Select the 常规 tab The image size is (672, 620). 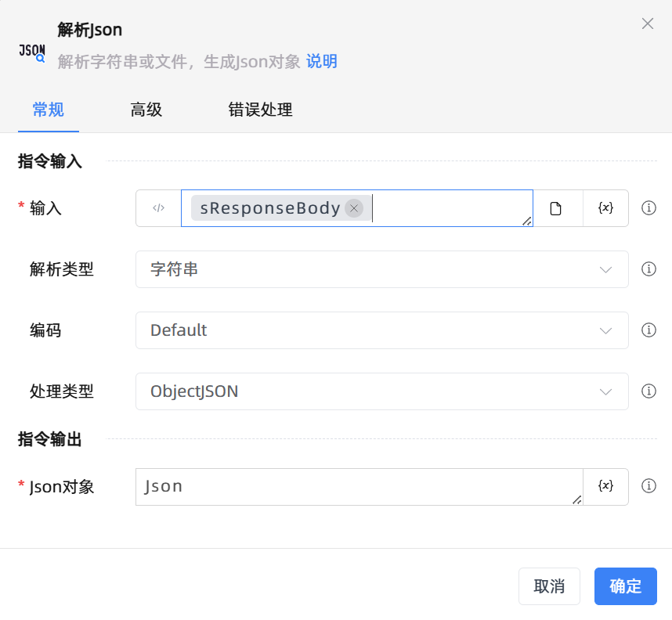click(x=48, y=110)
